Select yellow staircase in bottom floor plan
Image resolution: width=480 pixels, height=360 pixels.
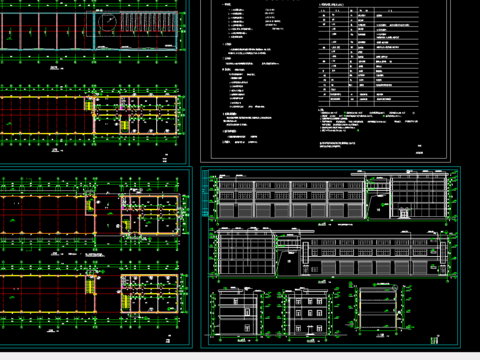[x=89, y=287]
